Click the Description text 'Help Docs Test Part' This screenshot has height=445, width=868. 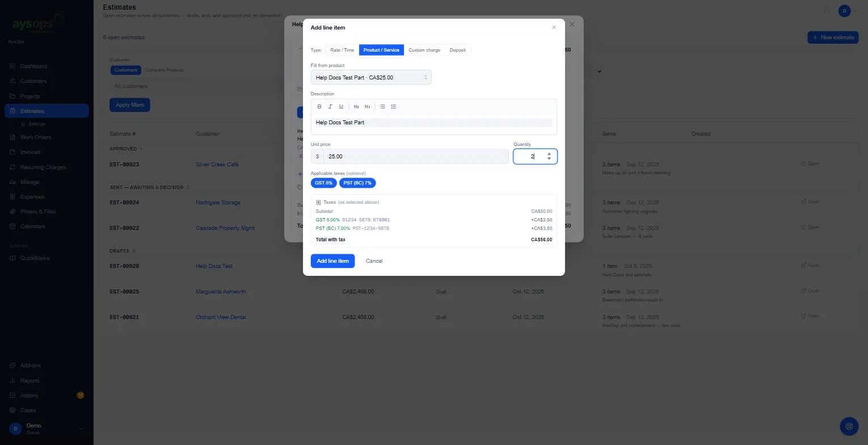tap(340, 123)
